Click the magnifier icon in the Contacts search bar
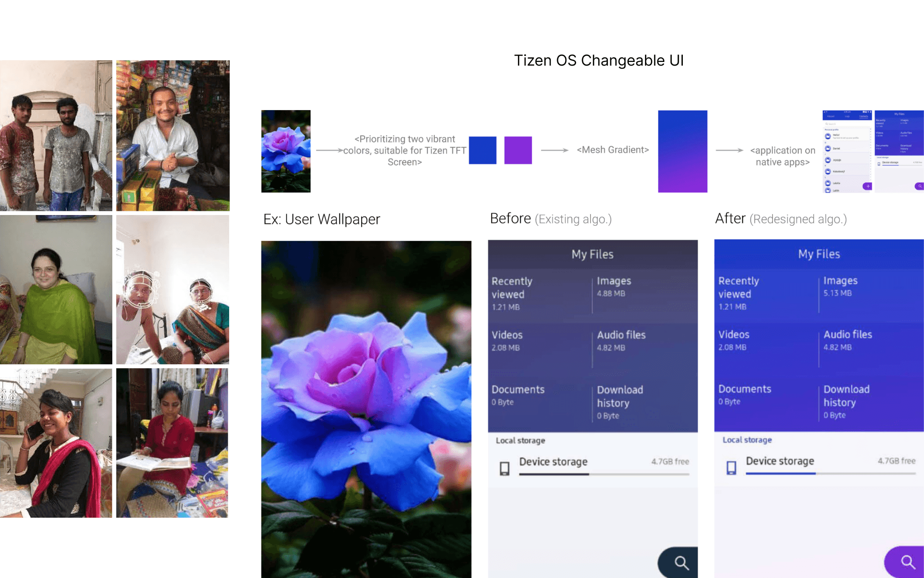 click(x=827, y=124)
